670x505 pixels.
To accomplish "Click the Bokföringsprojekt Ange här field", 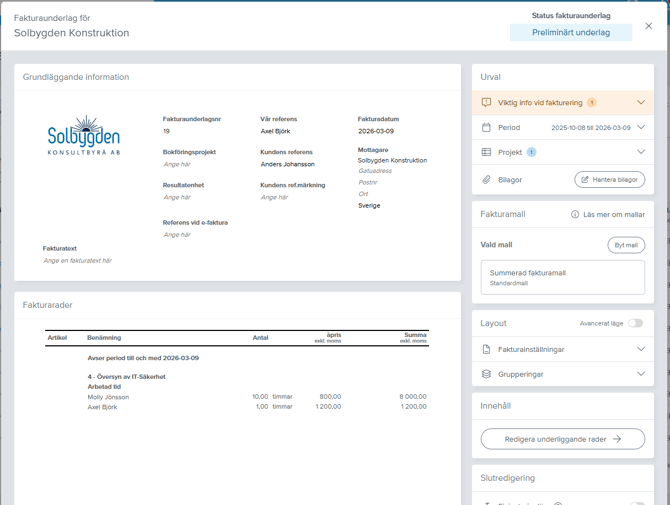I will [x=177, y=164].
